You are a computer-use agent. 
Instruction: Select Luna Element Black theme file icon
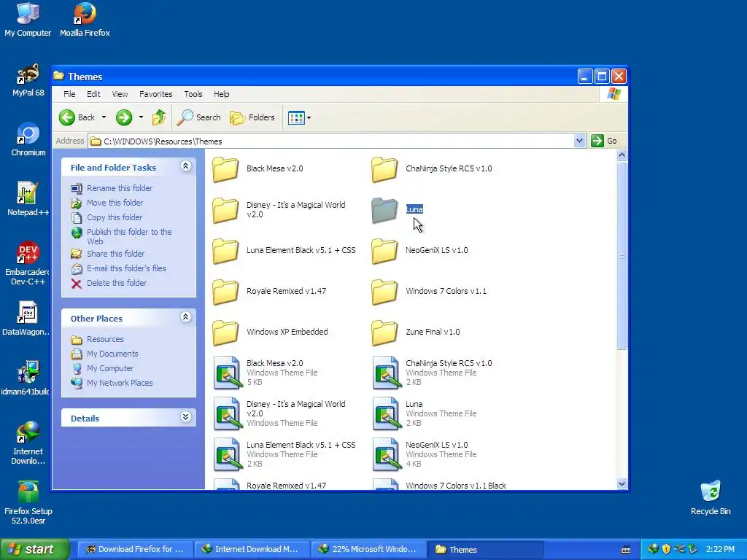tap(228, 454)
